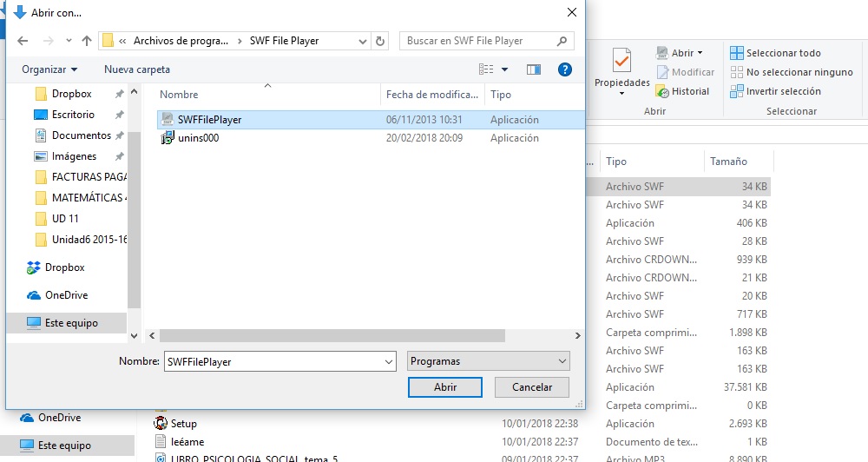The width and height of the screenshot is (868, 462).
Task: Click the SWFFilePlayer file icon
Action: pyautogui.click(x=168, y=120)
